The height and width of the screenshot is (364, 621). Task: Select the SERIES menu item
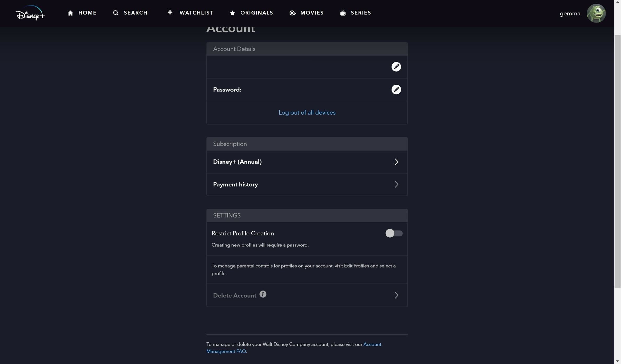click(x=361, y=13)
